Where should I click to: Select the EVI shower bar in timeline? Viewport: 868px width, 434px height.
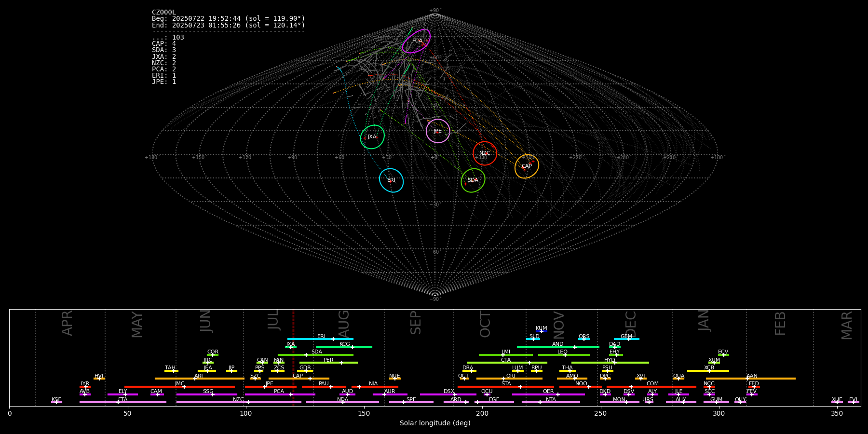(854, 402)
